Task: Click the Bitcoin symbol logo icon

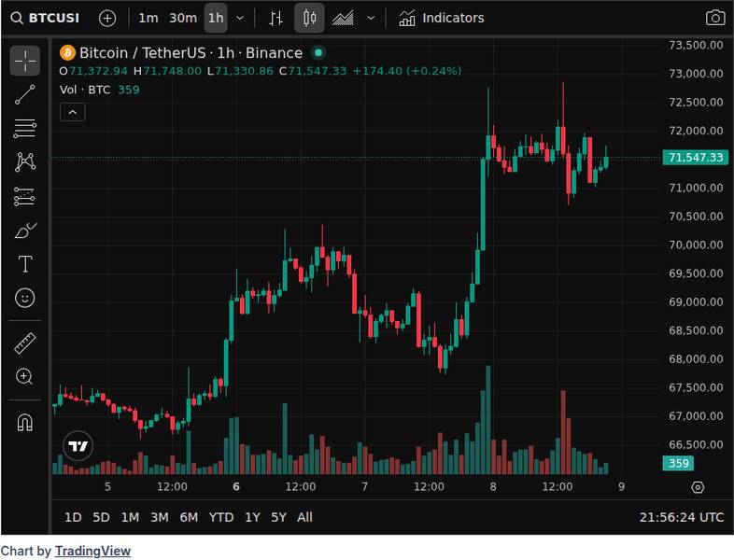Action: [67, 53]
